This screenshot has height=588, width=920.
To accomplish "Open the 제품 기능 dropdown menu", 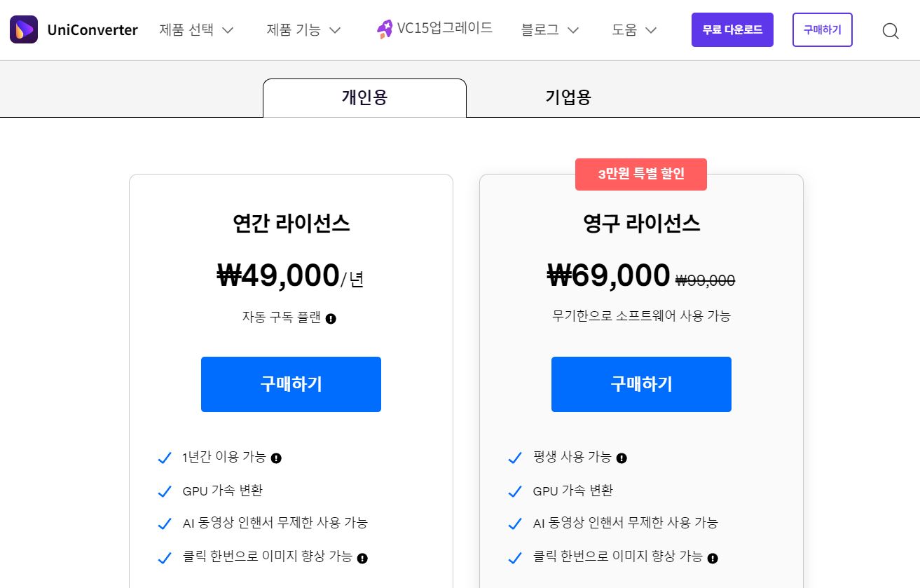I will point(303,29).
